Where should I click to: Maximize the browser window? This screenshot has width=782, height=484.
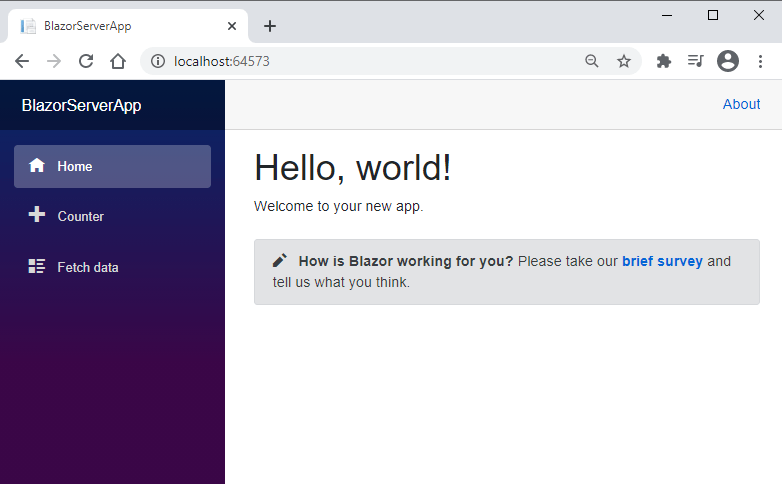click(x=713, y=15)
